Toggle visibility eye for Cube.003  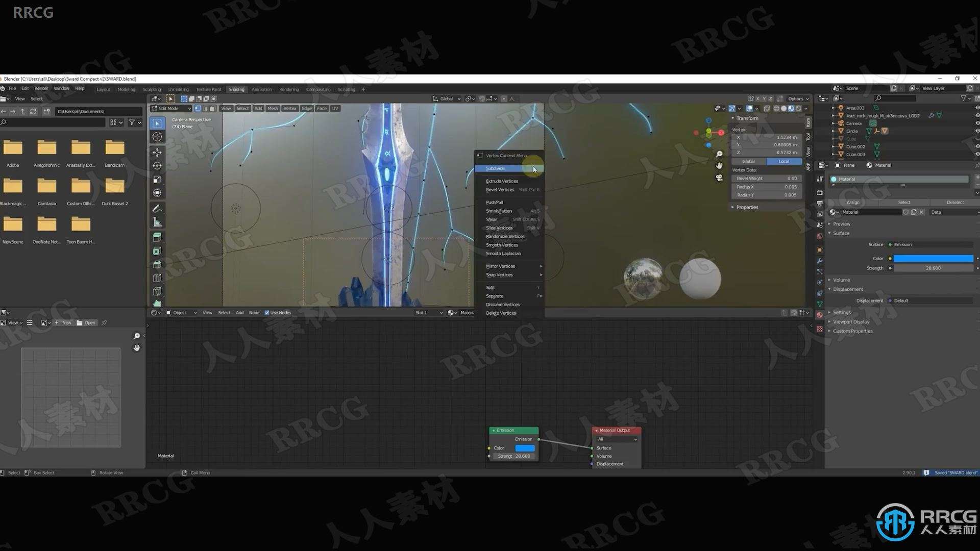point(977,154)
